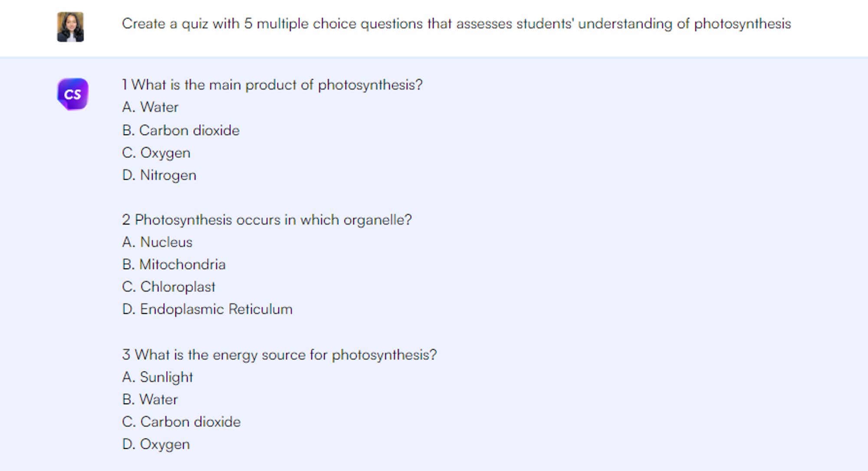Image resolution: width=868 pixels, height=471 pixels.
Task: Select answer D. Nitrogen
Action: 159,175
